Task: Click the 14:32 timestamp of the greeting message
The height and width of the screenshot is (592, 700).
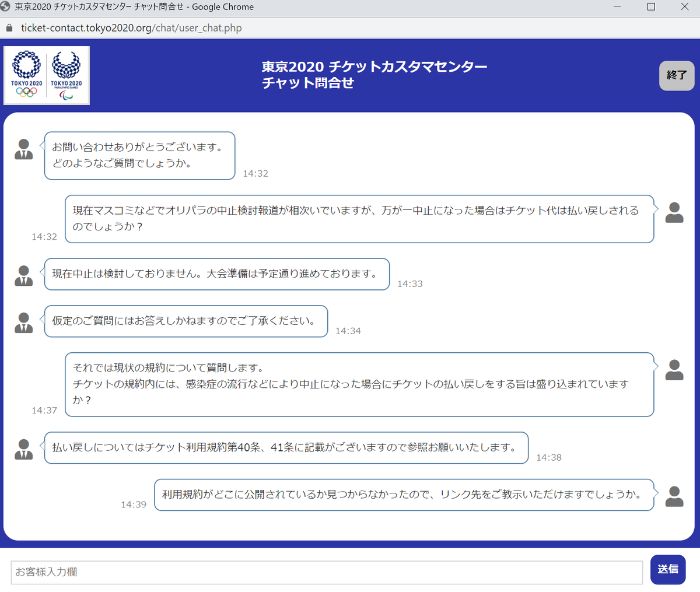Action: pyautogui.click(x=256, y=174)
